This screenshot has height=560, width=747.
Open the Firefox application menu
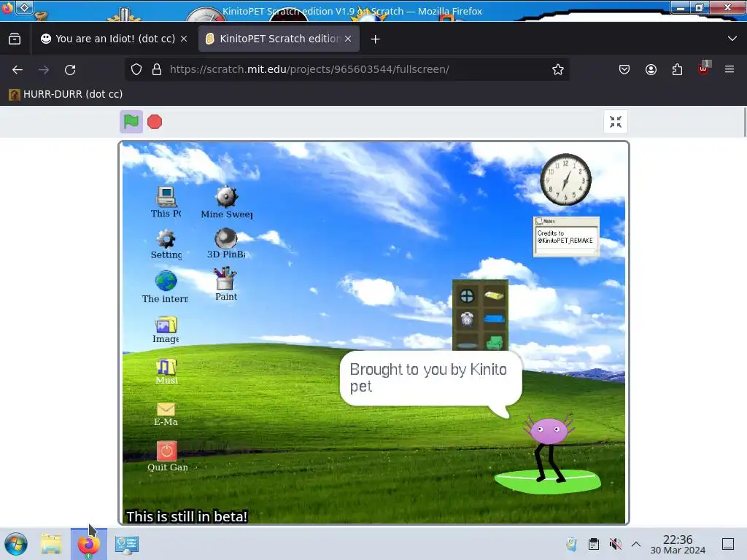(729, 69)
